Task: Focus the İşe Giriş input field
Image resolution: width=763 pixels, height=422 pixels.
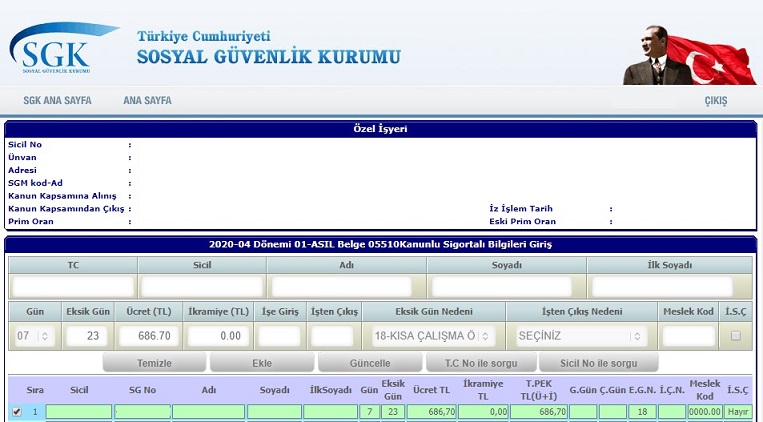Action: coord(279,336)
